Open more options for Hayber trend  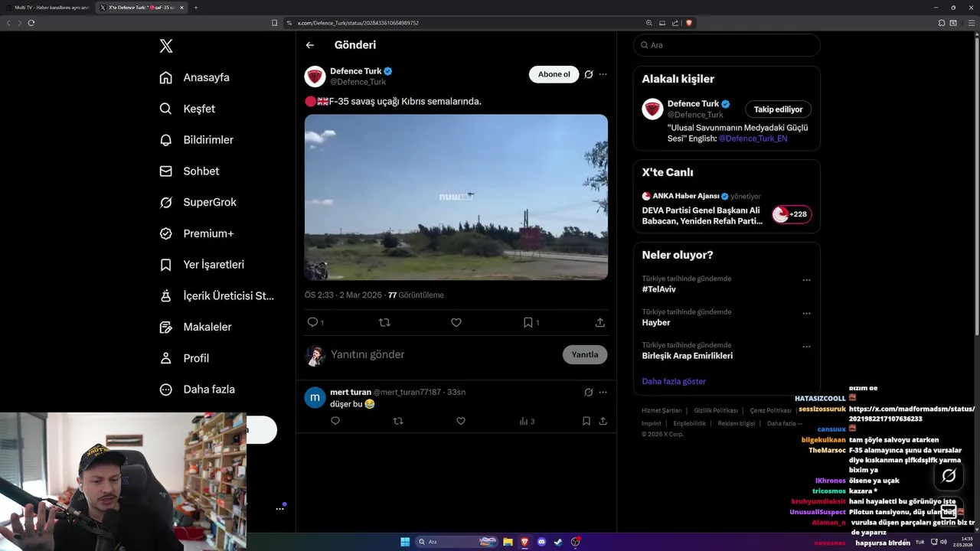point(806,314)
